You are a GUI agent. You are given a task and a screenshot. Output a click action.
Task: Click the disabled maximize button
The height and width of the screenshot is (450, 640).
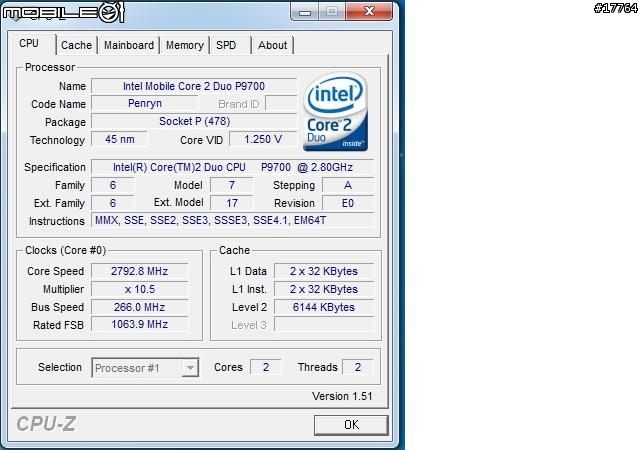pyautogui.click(x=332, y=11)
